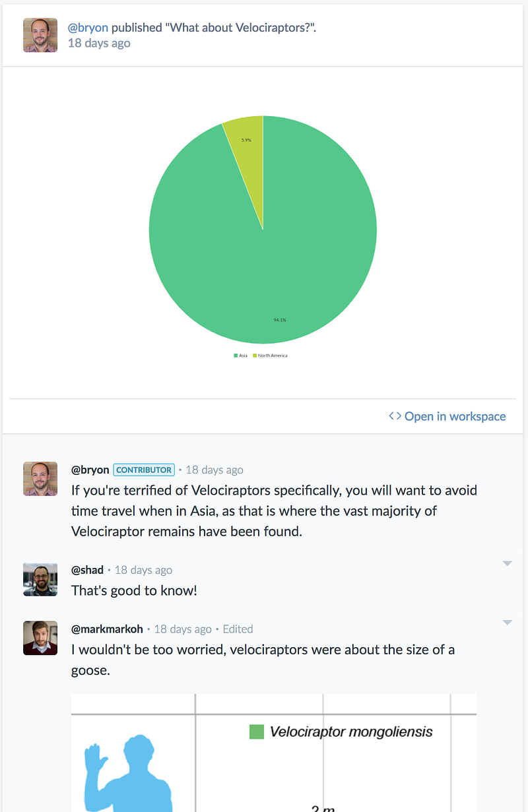Open @markmarkoh's profile from the comment author name

click(108, 629)
